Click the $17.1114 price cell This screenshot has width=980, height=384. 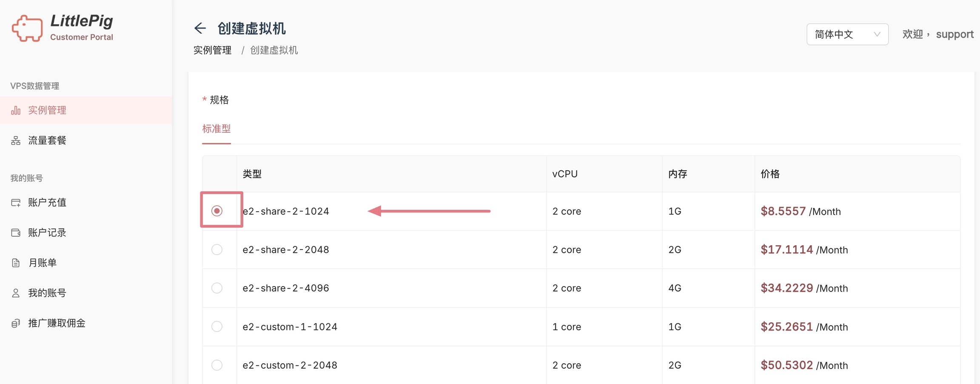[786, 250]
